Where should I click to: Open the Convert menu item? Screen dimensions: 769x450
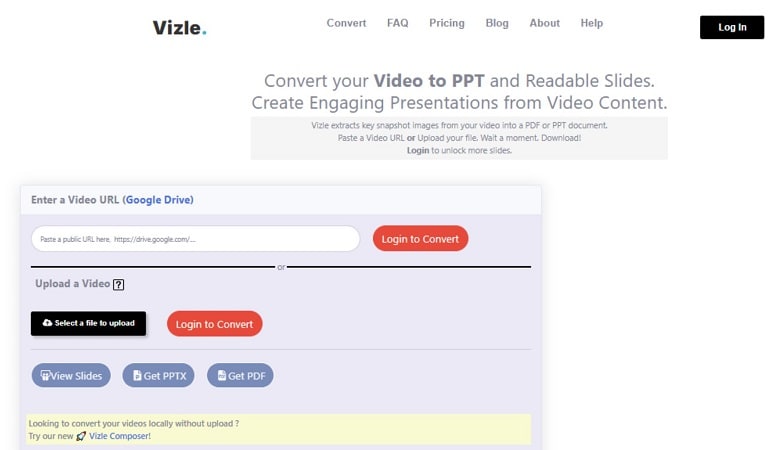346,23
